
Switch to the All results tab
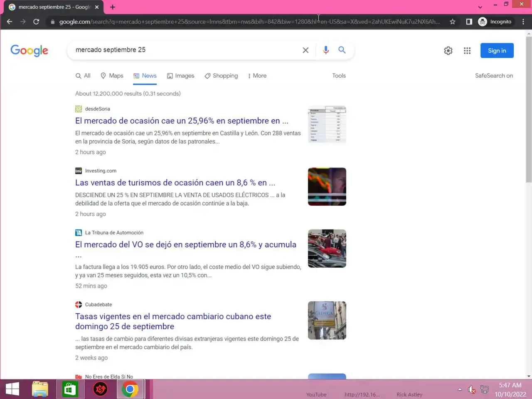(83, 76)
